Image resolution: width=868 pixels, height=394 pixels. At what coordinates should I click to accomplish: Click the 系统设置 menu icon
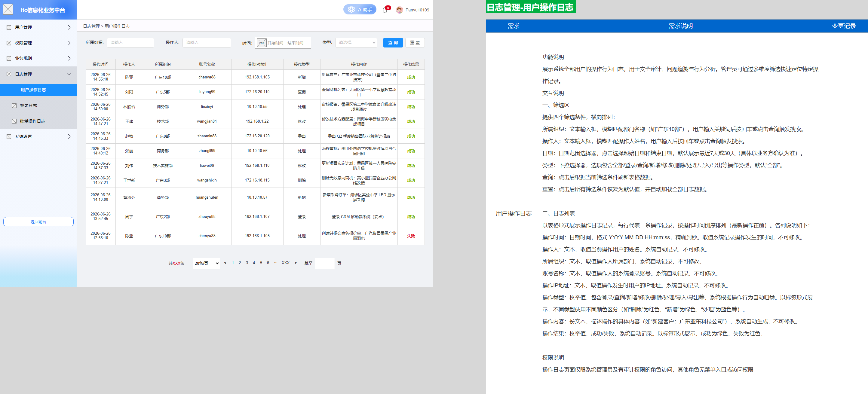(x=9, y=136)
